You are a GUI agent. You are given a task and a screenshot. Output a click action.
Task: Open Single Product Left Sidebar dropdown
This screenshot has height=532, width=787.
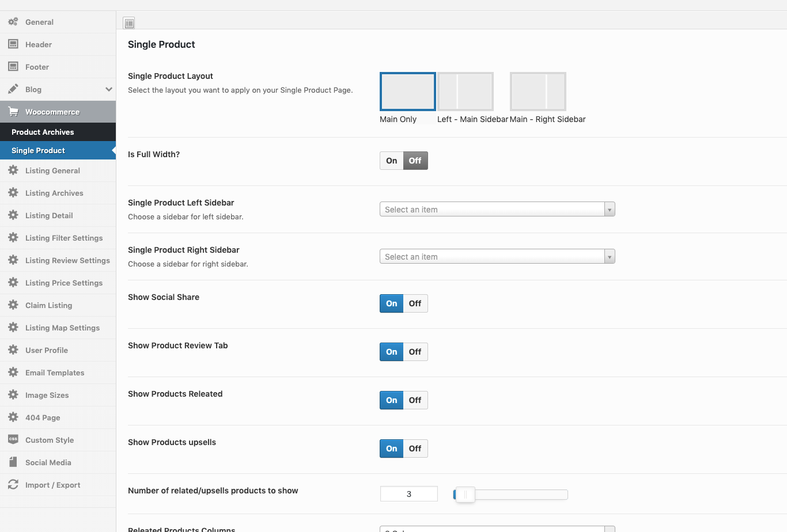tap(497, 210)
